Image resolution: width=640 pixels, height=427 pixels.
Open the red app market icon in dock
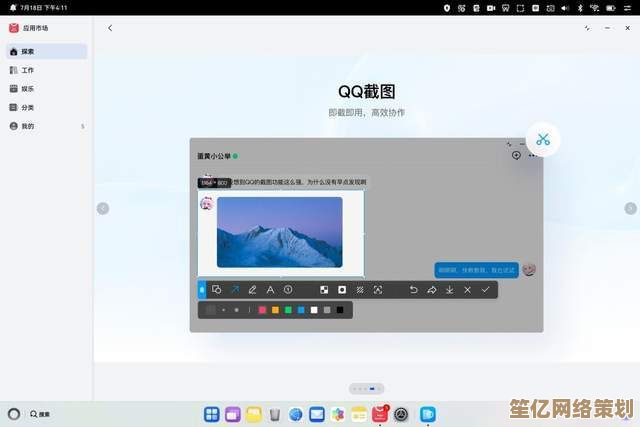(380, 414)
